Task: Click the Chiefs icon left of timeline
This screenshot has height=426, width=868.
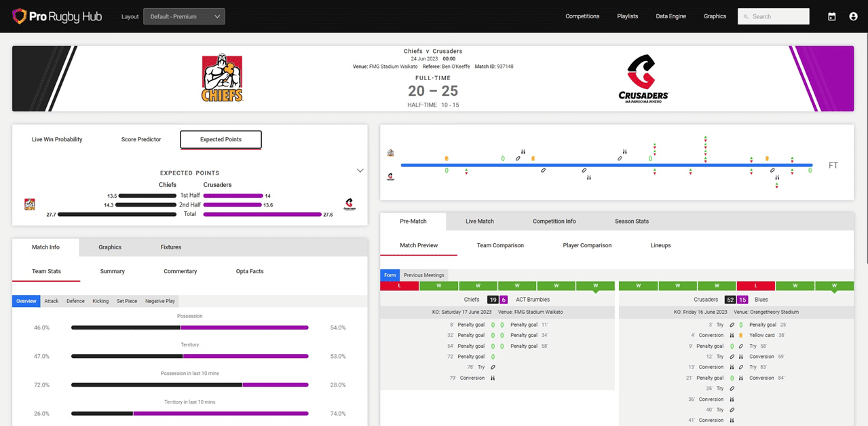Action: click(391, 153)
